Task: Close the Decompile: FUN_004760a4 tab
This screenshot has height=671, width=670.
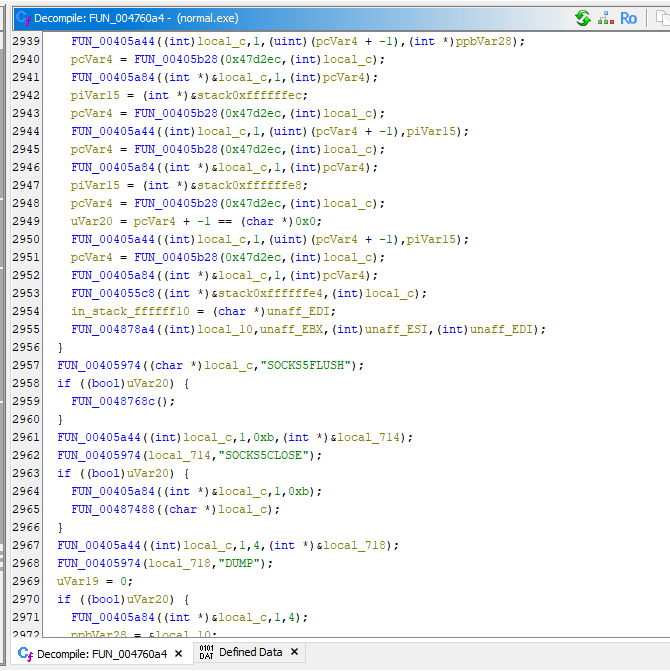Action: (x=178, y=653)
